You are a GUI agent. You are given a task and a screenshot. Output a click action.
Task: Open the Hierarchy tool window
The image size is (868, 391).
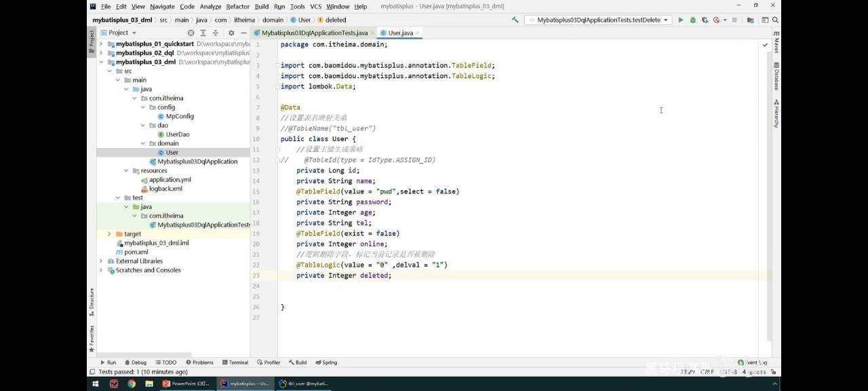point(776,113)
